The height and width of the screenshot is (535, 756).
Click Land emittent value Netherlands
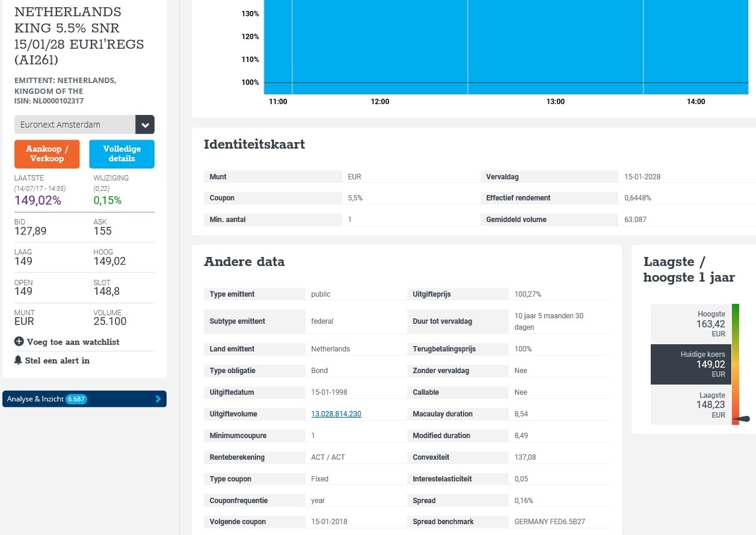[330, 349]
